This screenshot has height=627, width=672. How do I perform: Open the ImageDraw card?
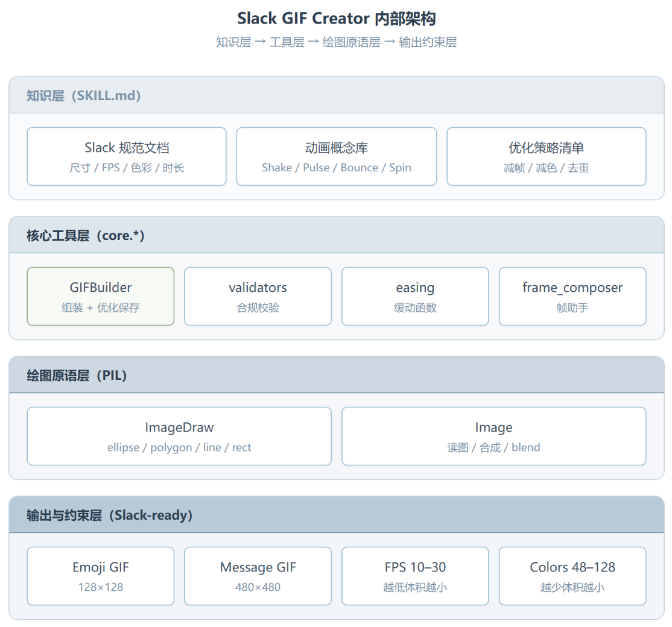pos(179,436)
